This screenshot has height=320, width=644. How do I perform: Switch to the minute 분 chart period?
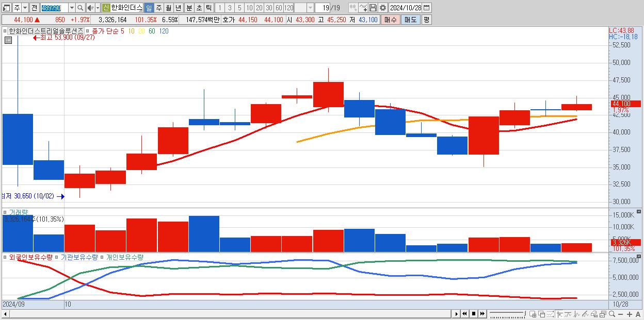(x=189, y=8)
